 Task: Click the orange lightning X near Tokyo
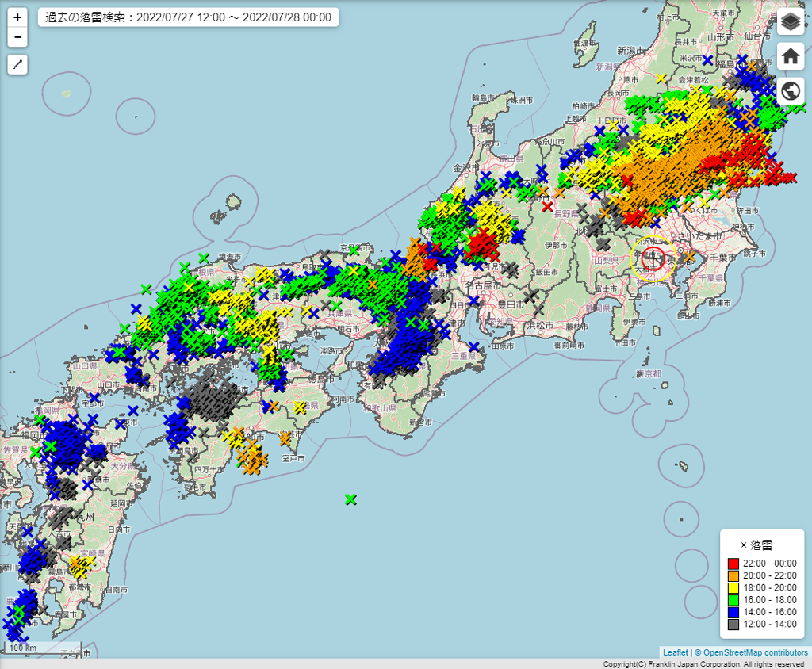[690, 257]
